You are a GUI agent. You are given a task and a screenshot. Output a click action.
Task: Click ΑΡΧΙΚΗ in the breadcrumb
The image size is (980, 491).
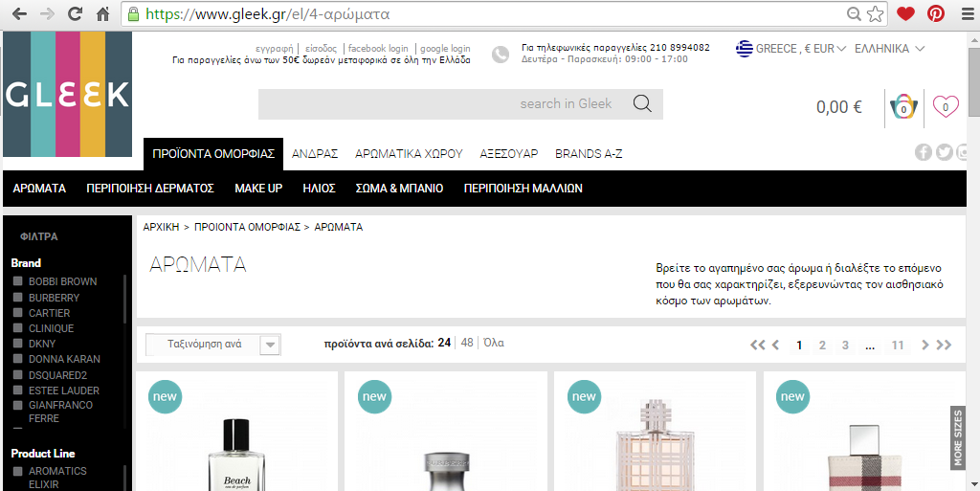pyautogui.click(x=161, y=227)
